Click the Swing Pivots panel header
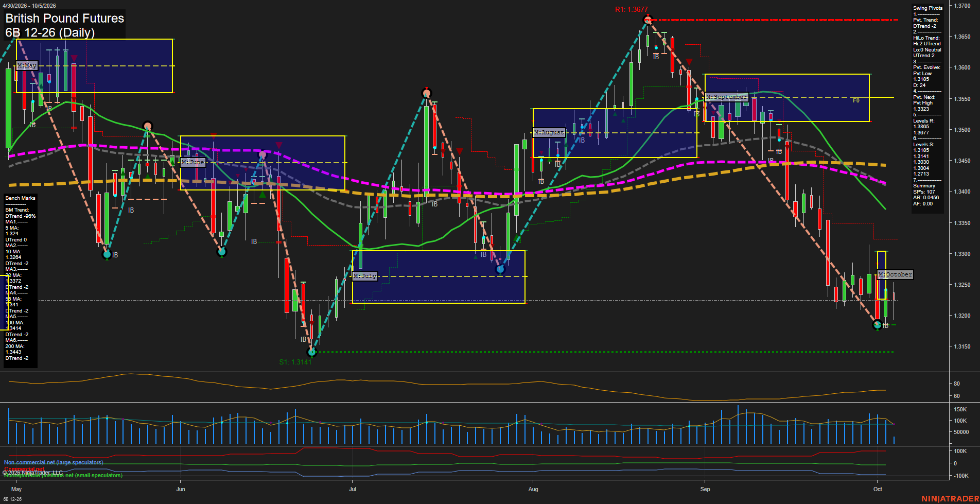 click(928, 8)
